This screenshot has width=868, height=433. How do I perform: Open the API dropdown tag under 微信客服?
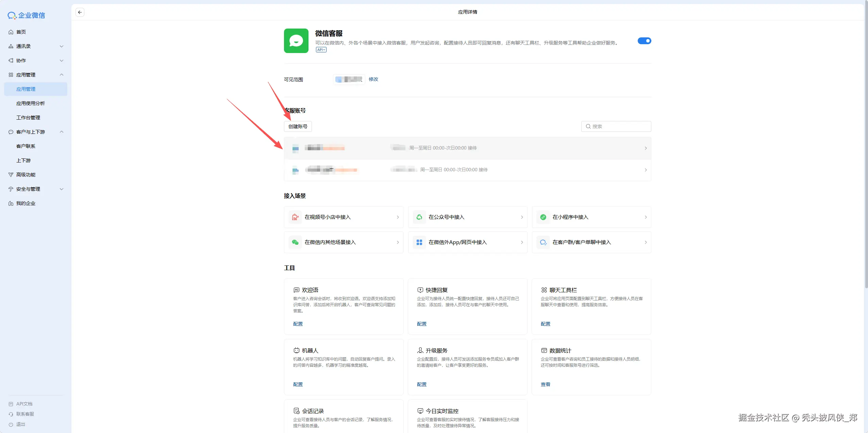[321, 50]
